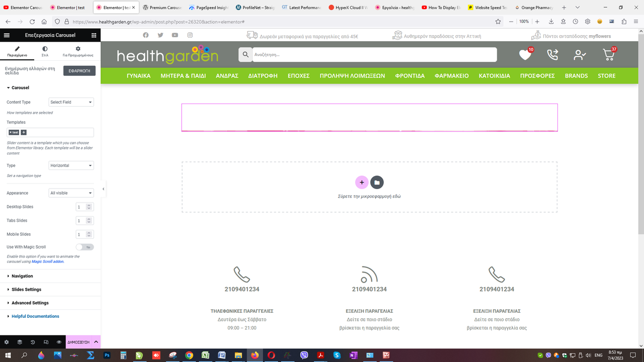Click the ΕΦΑΡΜΟΓΗ apply button
Image resolution: width=644 pixels, height=362 pixels.
[x=79, y=71]
